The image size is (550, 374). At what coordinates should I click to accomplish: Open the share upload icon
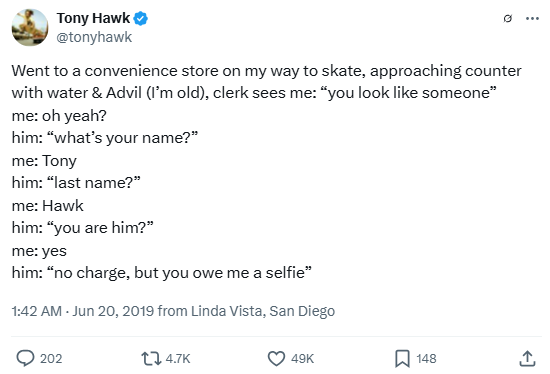coord(527,359)
